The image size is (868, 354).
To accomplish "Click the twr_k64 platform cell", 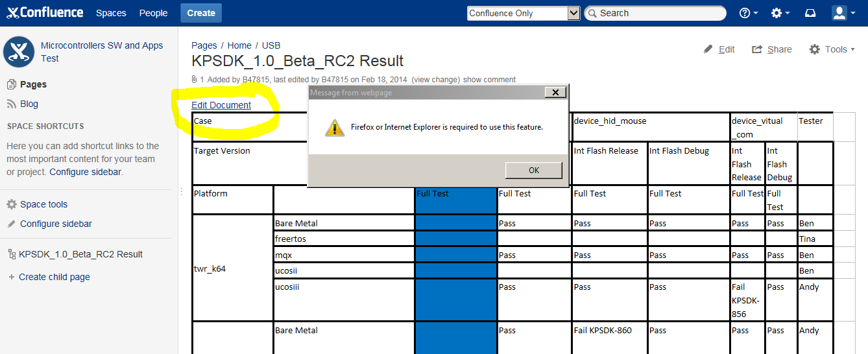I will point(232,268).
